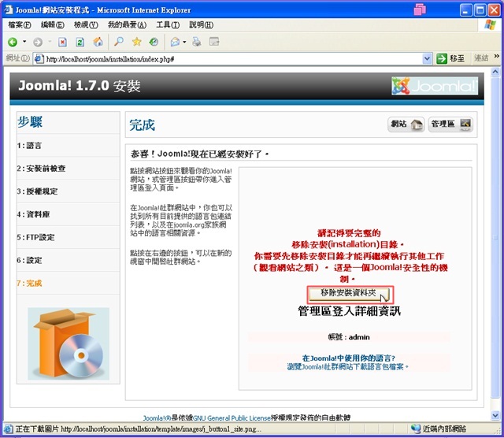Select step 6: 設定 in sidebar
The height and width of the screenshot is (438, 504).
tap(29, 260)
